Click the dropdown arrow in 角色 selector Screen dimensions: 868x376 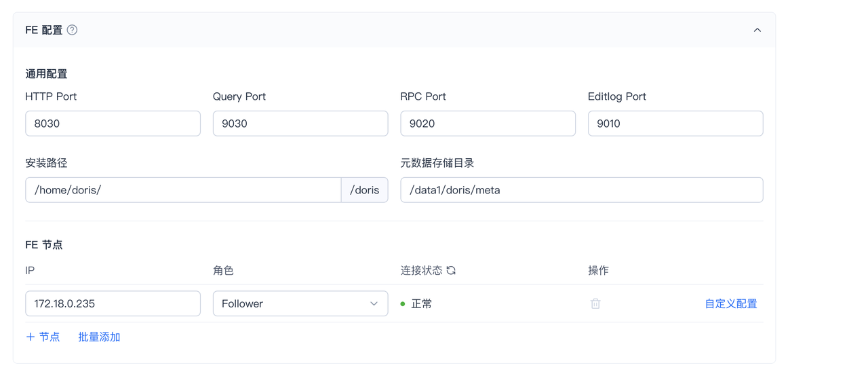point(374,303)
